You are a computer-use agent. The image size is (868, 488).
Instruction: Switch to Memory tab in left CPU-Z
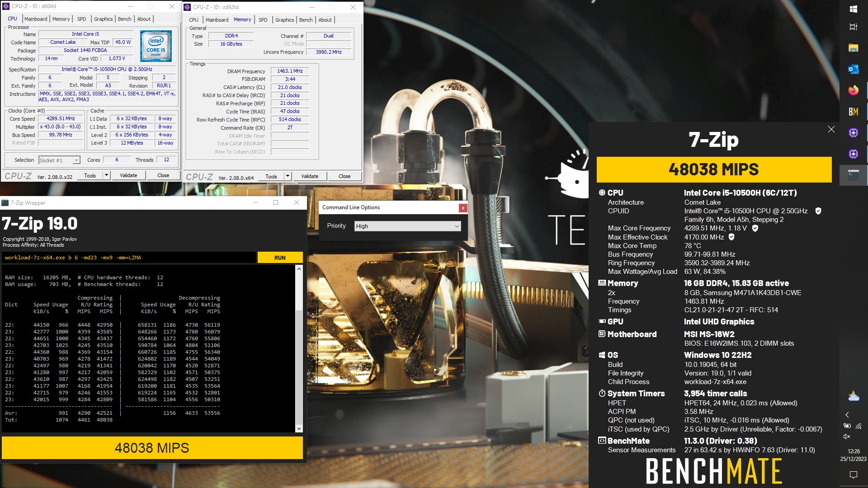pyautogui.click(x=61, y=19)
